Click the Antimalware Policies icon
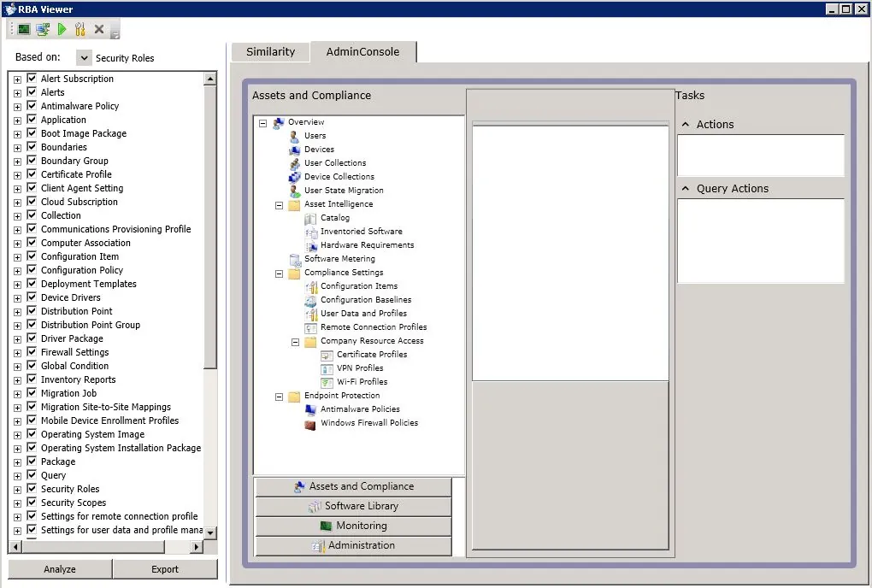The image size is (872, 588). (x=310, y=409)
